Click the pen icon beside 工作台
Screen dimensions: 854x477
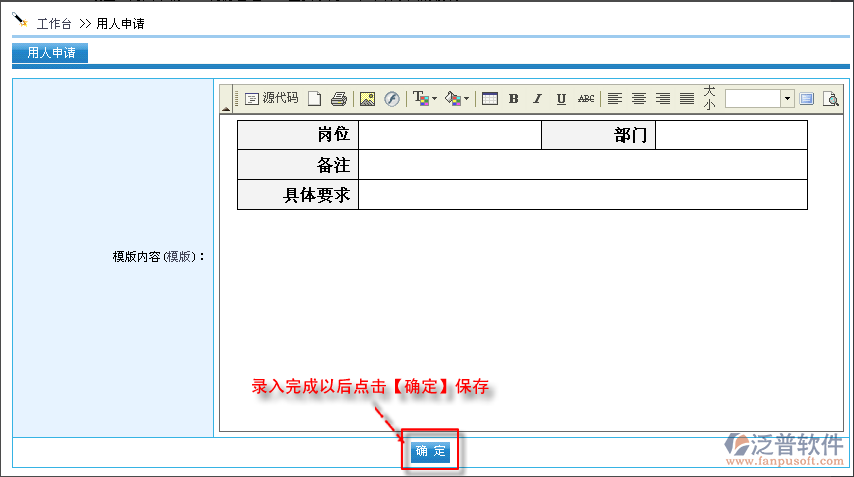point(20,21)
